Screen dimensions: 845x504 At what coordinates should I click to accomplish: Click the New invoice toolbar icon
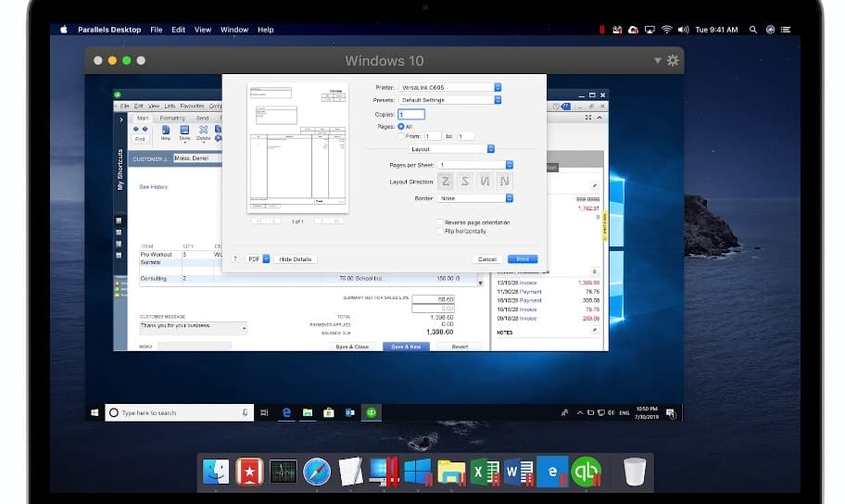166,133
